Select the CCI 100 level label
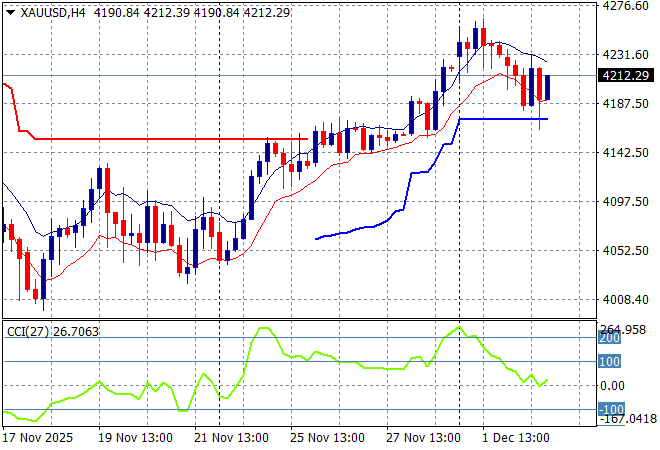 click(610, 362)
